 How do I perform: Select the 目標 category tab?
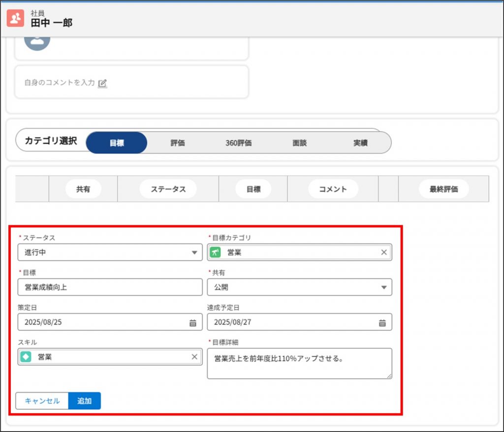point(117,143)
